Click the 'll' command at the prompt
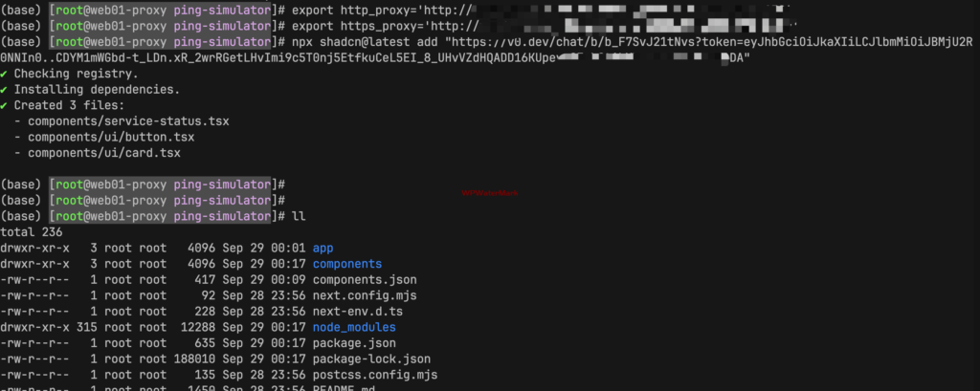The image size is (980, 391). click(x=299, y=216)
